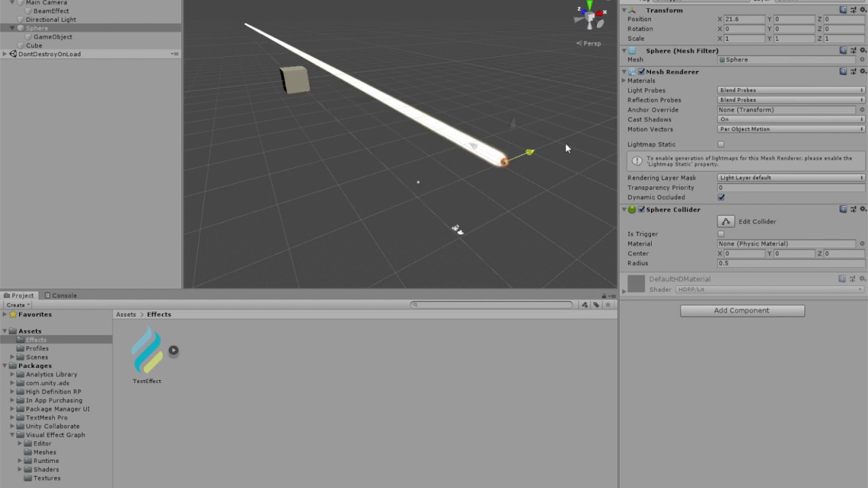This screenshot has width=868, height=488.
Task: Switch to the Console tab
Action: point(60,296)
